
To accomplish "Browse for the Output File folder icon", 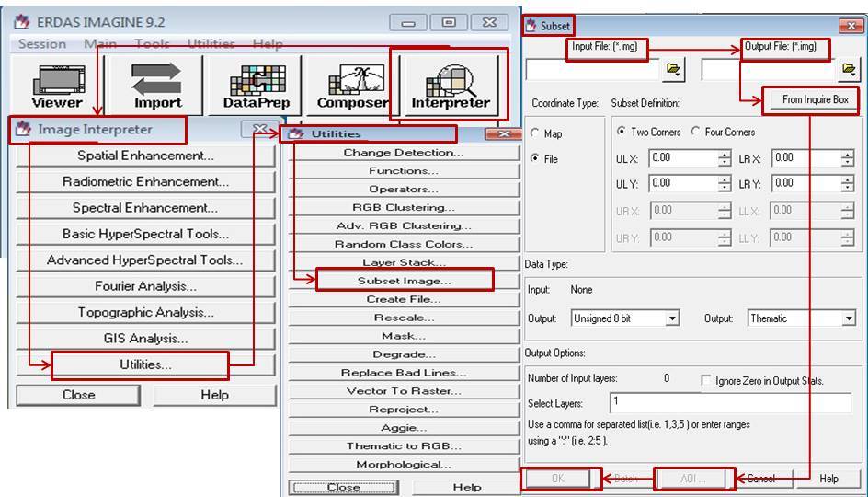I will pos(849,69).
